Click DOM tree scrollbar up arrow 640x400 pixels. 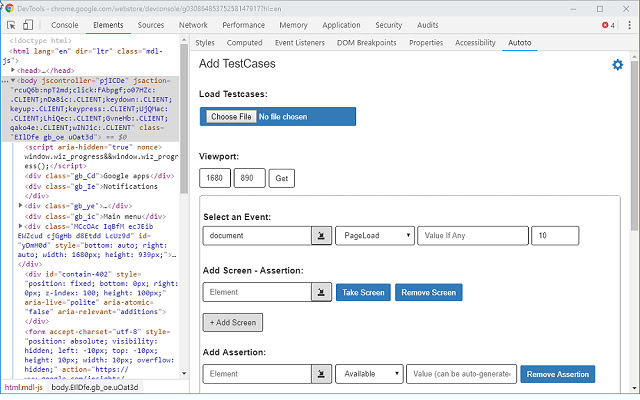[184, 40]
